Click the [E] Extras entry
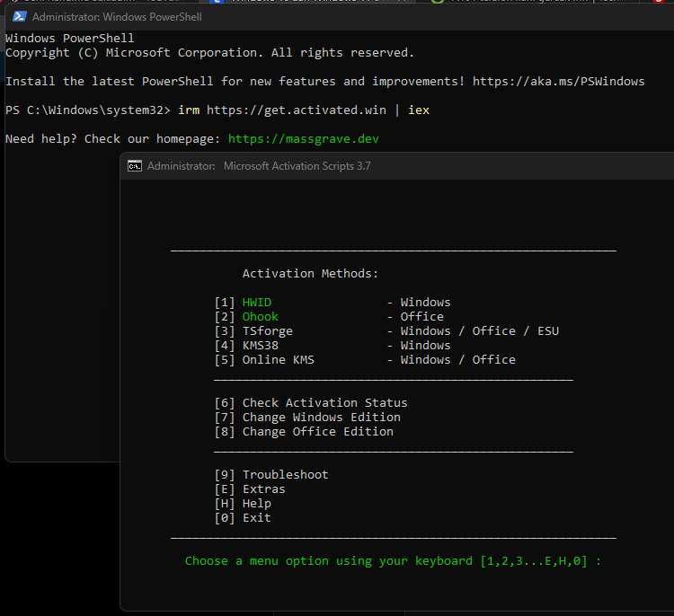The image size is (674, 616). click(x=250, y=488)
